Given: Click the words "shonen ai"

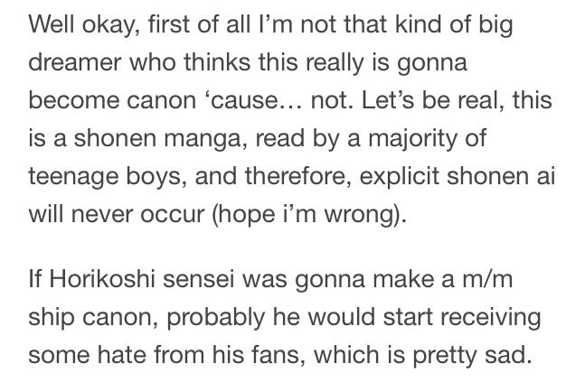Looking at the screenshot, I should [x=501, y=176].
